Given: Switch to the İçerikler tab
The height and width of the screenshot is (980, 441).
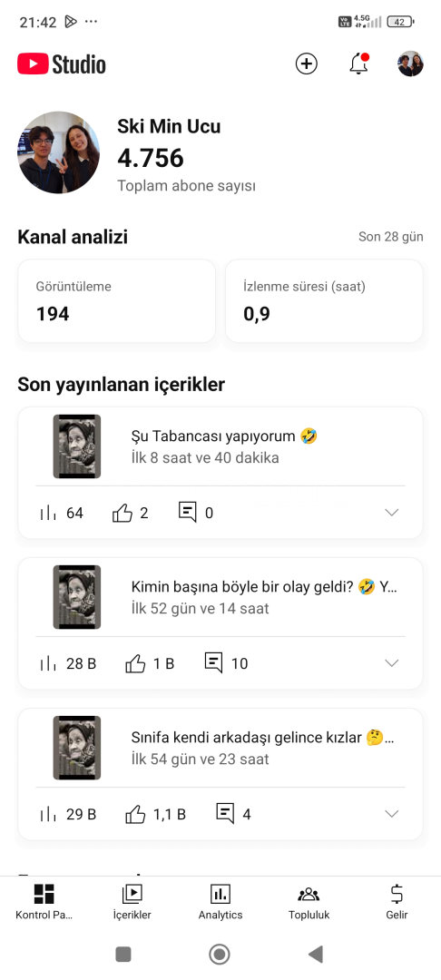Looking at the screenshot, I should pyautogui.click(x=132, y=903).
